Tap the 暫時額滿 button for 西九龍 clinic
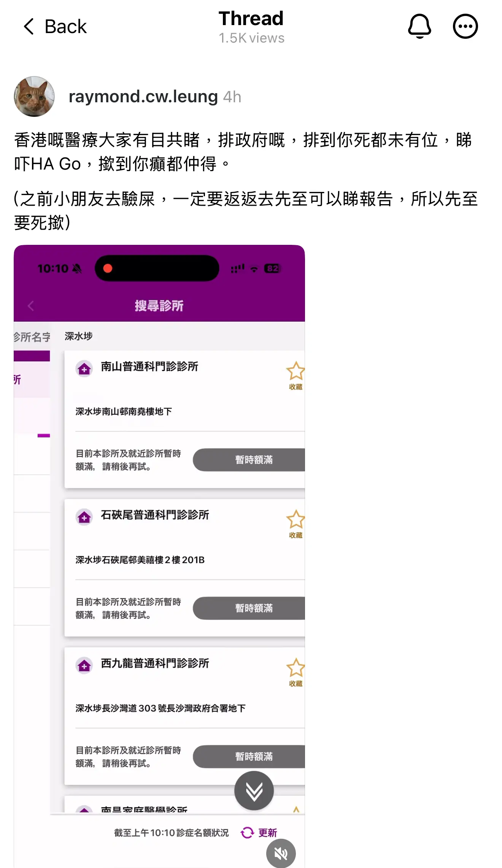 [249, 756]
